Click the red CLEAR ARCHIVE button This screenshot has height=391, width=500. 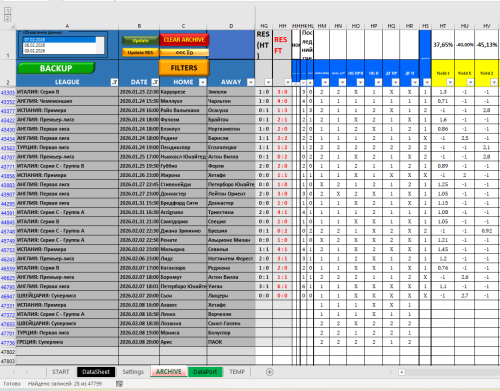pyautogui.click(x=184, y=40)
